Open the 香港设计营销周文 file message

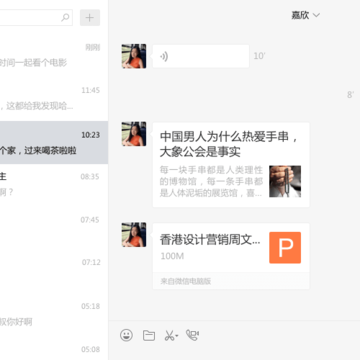click(231, 256)
